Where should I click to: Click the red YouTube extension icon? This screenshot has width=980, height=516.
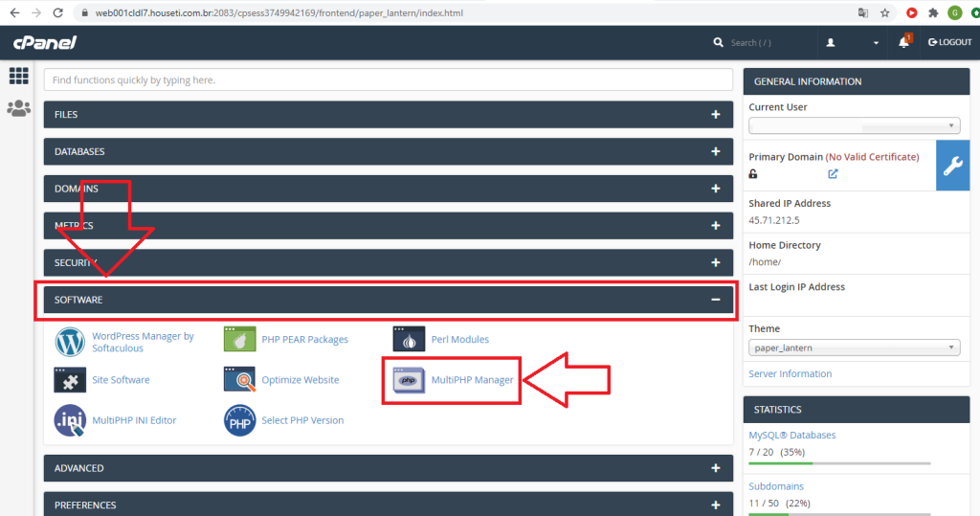912,12
